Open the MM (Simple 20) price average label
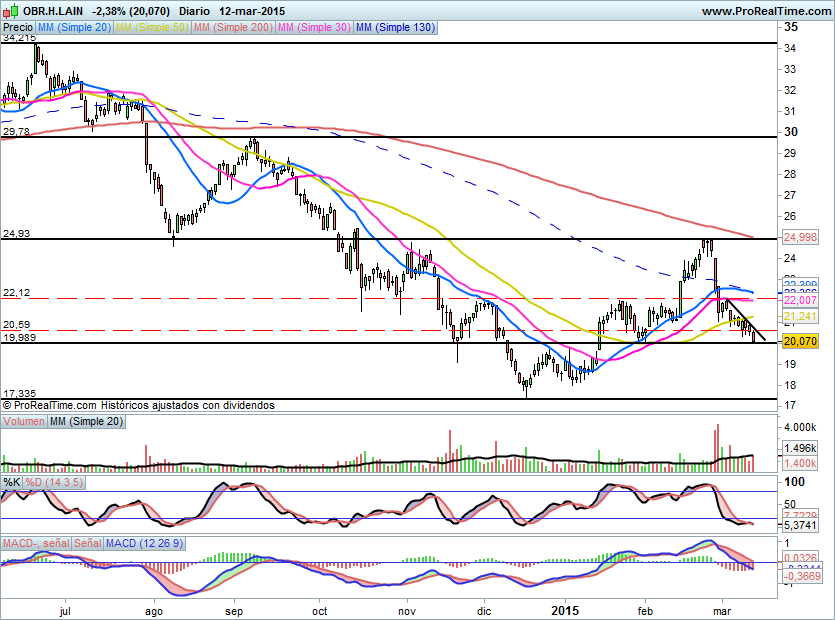Viewport: 835px width, 620px height. [75, 28]
